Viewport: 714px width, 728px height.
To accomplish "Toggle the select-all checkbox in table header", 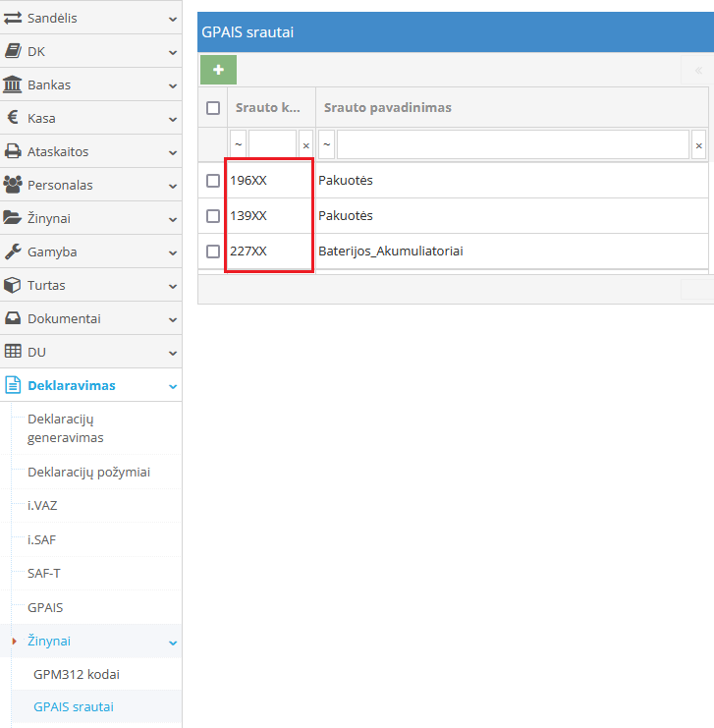I will [x=213, y=108].
